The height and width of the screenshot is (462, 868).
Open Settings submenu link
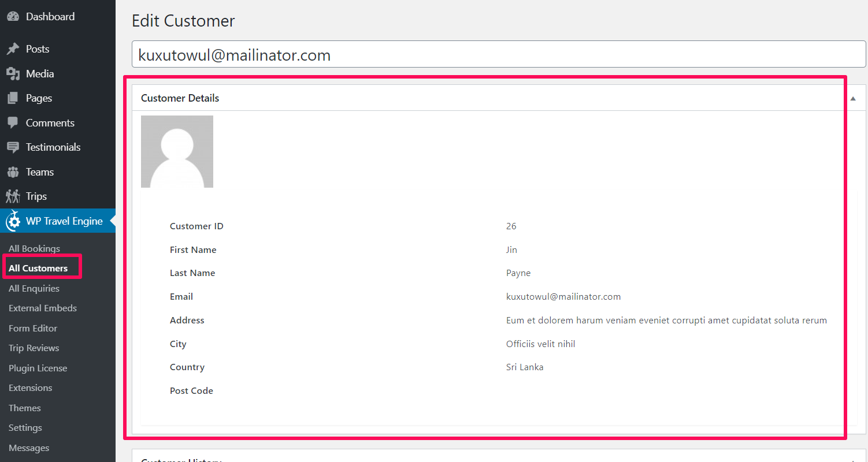click(x=25, y=428)
